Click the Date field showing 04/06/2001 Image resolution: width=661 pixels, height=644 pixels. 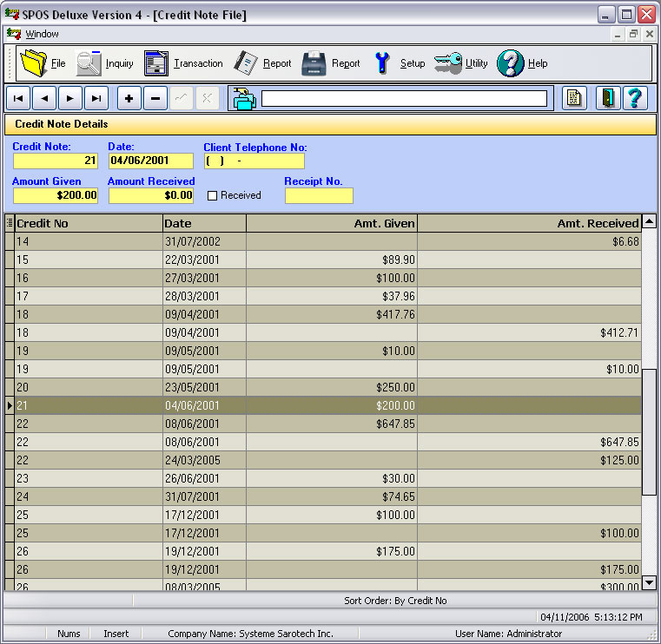(x=151, y=161)
